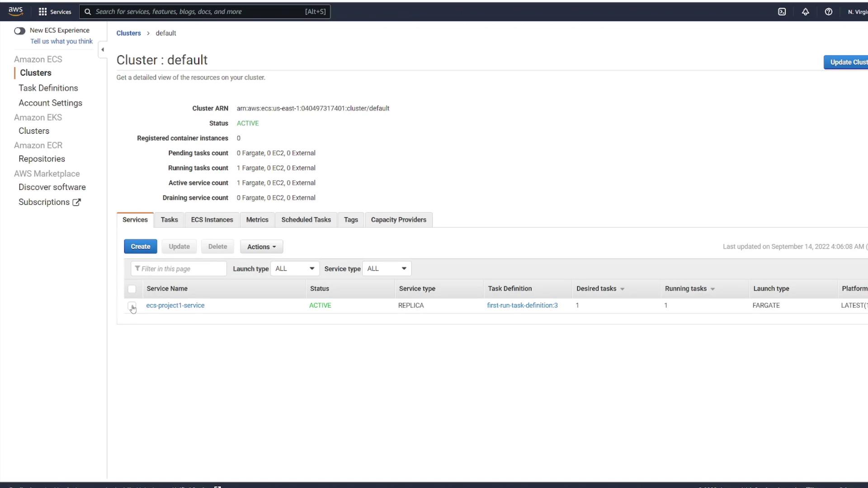Sort by Desired tasks column arrow
The image size is (868, 488).
tap(622, 289)
